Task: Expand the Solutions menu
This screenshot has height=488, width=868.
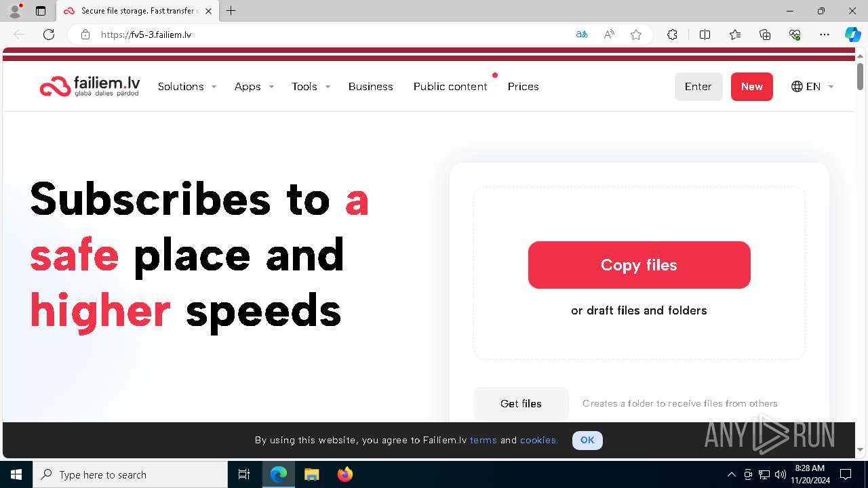Action: click(187, 87)
